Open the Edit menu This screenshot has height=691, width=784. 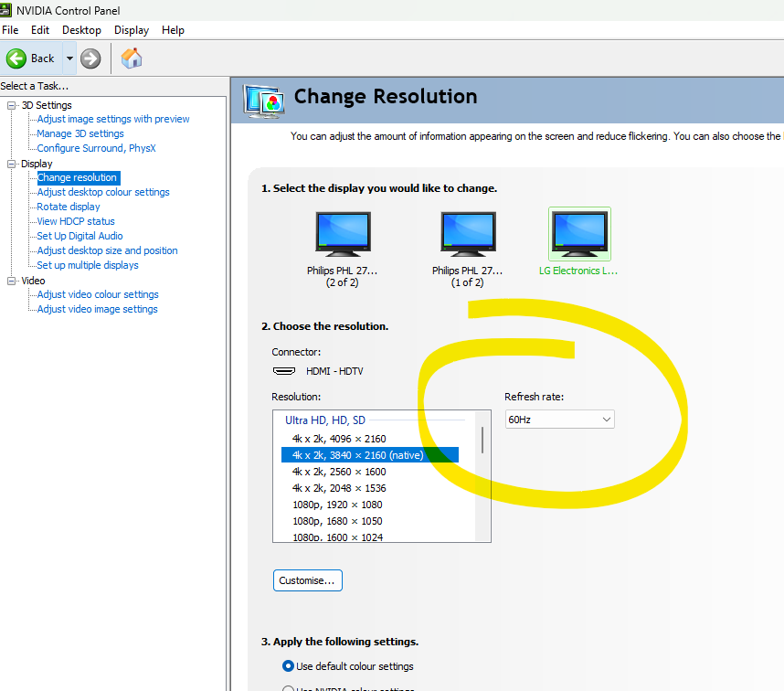pyautogui.click(x=40, y=30)
